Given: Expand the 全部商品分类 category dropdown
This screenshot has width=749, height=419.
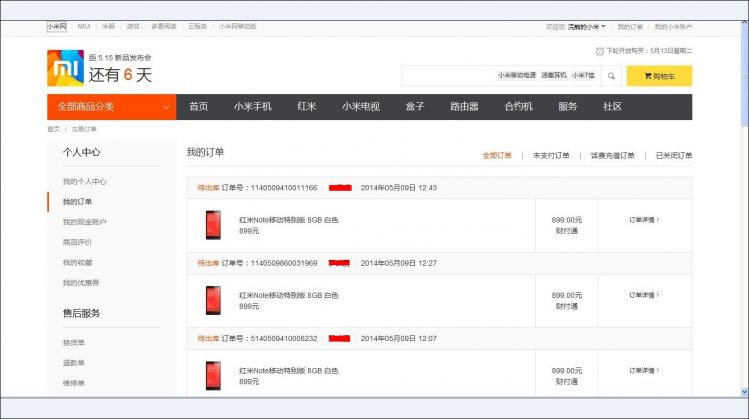Looking at the screenshot, I should pyautogui.click(x=111, y=107).
